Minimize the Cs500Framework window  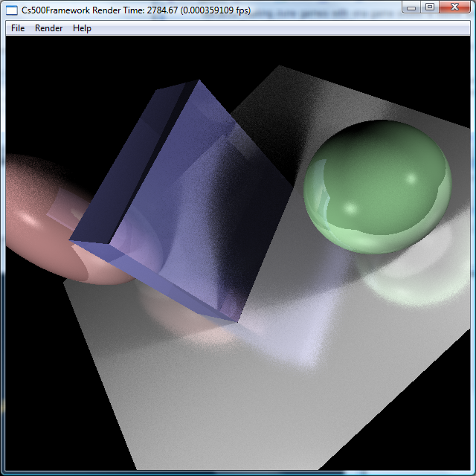413,7
